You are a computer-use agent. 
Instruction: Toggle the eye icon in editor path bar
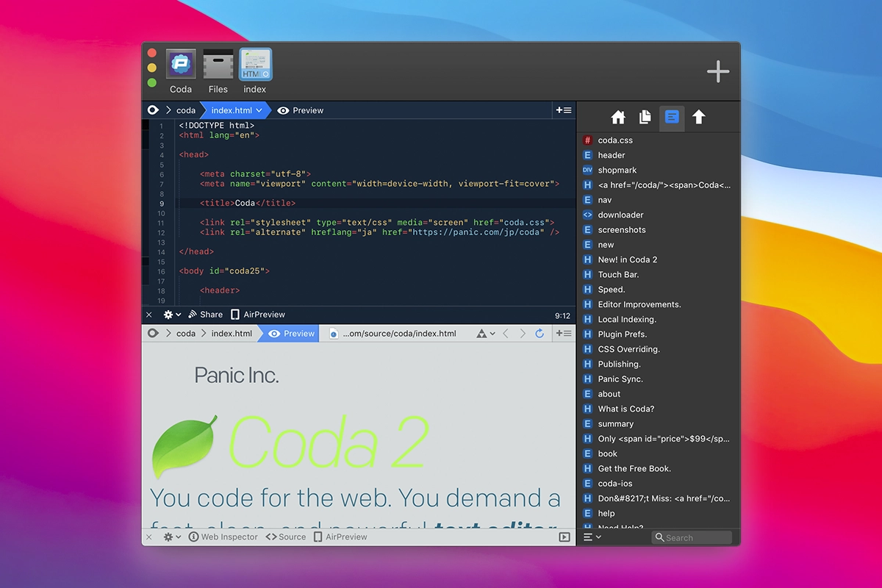153,110
